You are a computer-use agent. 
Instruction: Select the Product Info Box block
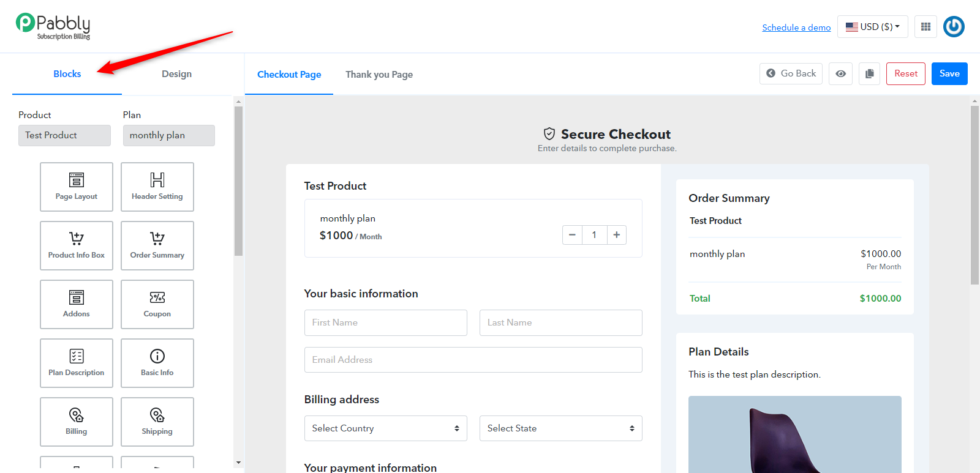click(77, 245)
